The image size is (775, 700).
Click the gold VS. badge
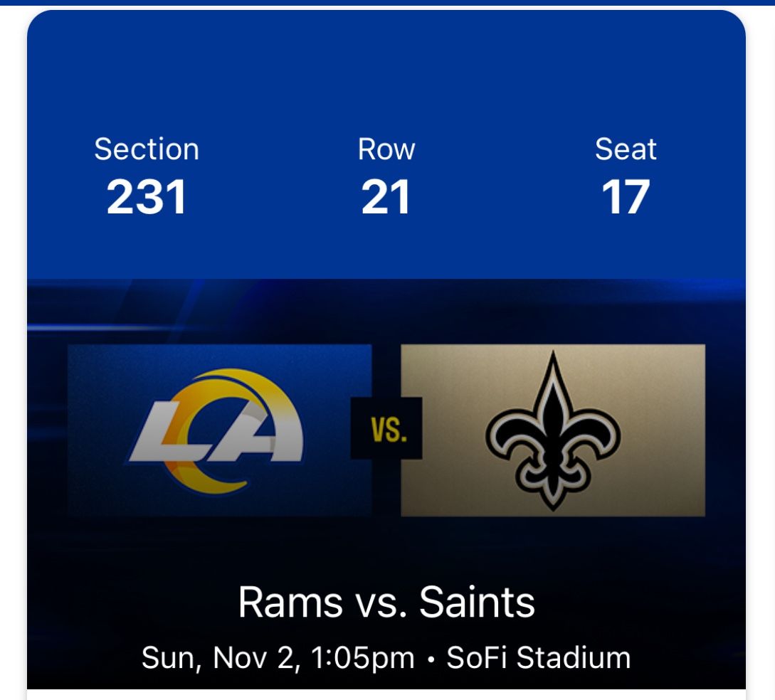tap(386, 428)
